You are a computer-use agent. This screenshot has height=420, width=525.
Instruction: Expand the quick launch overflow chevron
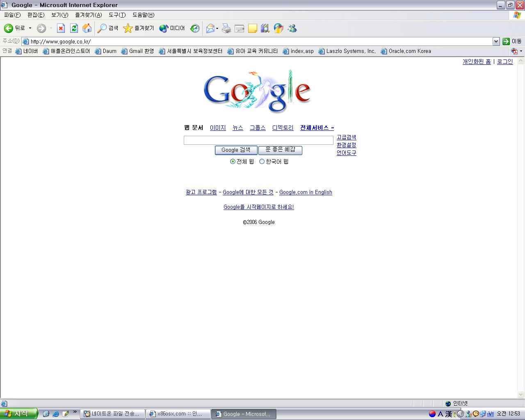coord(75,412)
